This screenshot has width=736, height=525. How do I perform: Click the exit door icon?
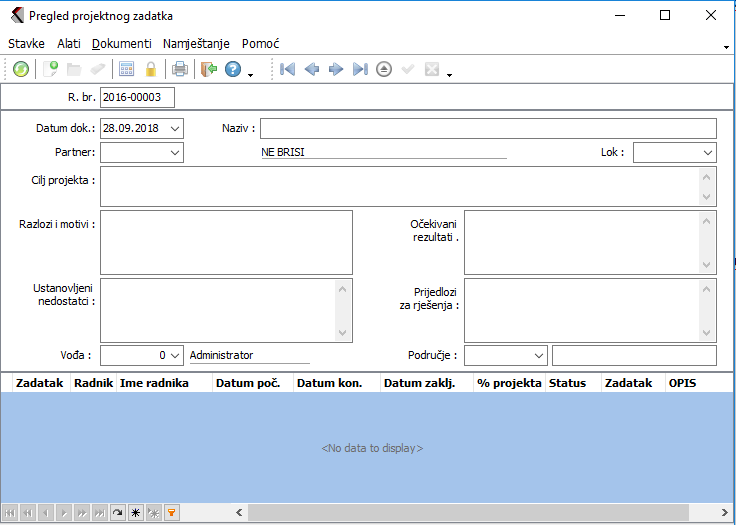click(x=208, y=69)
